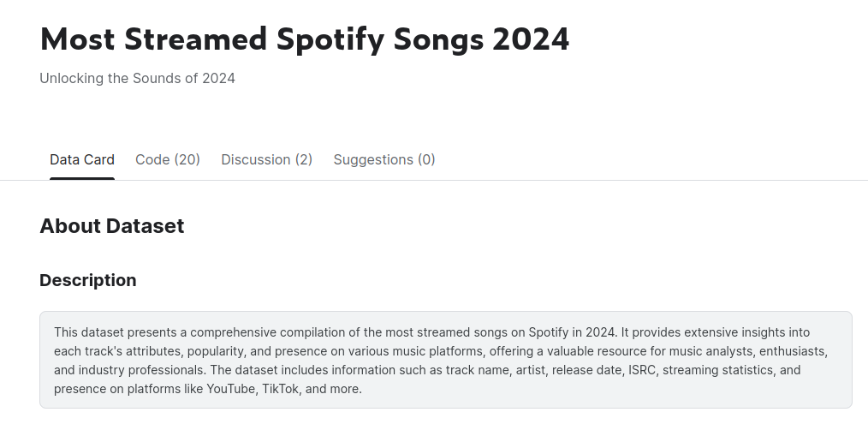Click inside the gray description text box

[445, 360]
